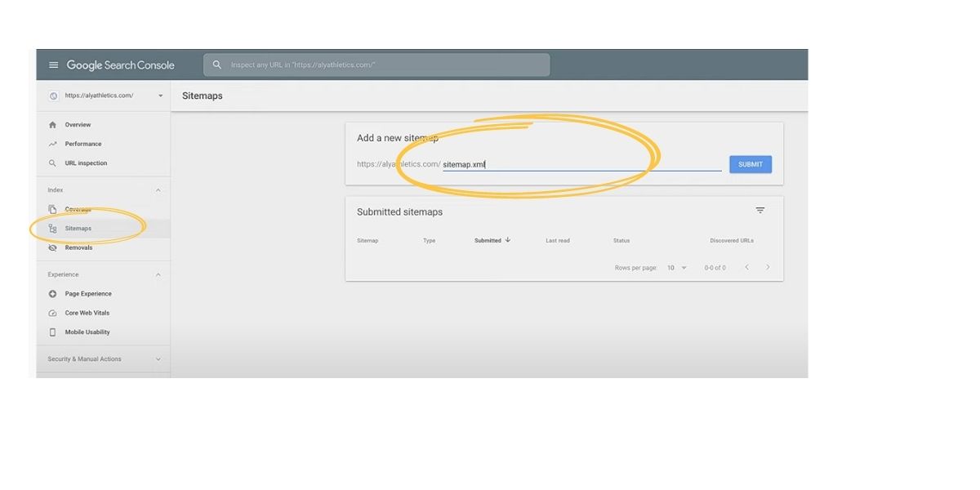Image resolution: width=980 pixels, height=490 pixels.
Task: Open the Performance report
Action: [x=83, y=144]
